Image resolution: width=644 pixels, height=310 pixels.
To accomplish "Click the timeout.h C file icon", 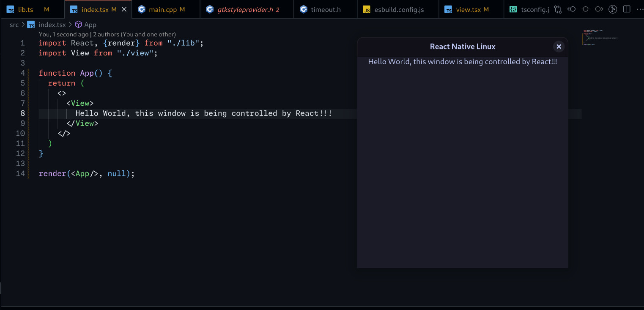I will click(303, 9).
